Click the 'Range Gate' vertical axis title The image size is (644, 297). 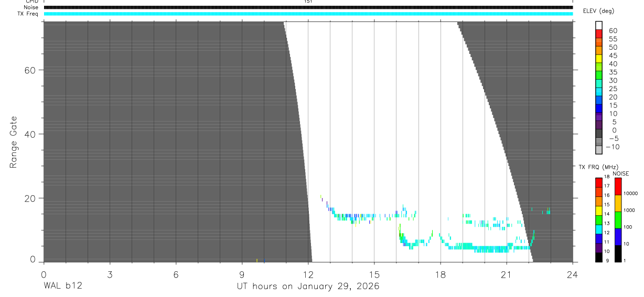(x=13, y=142)
